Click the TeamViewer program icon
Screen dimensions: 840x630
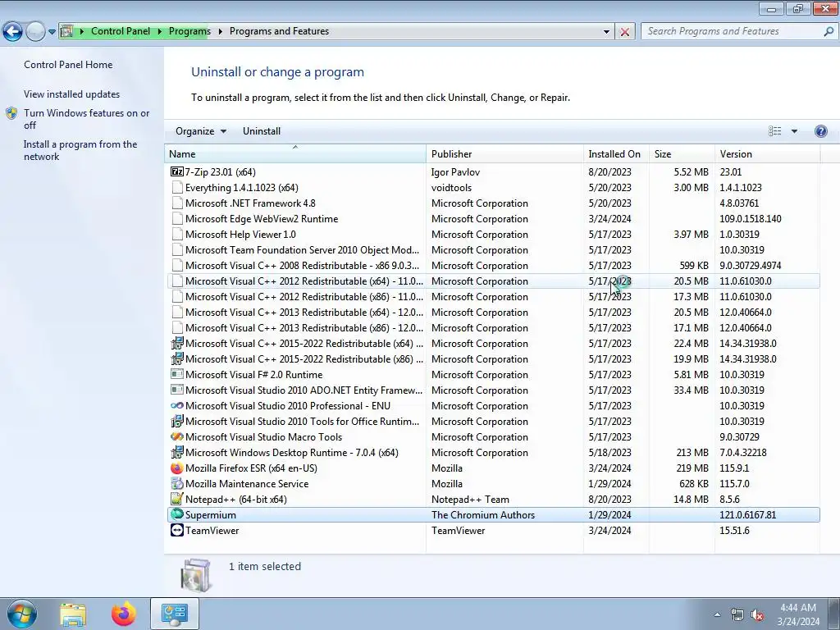tap(177, 530)
